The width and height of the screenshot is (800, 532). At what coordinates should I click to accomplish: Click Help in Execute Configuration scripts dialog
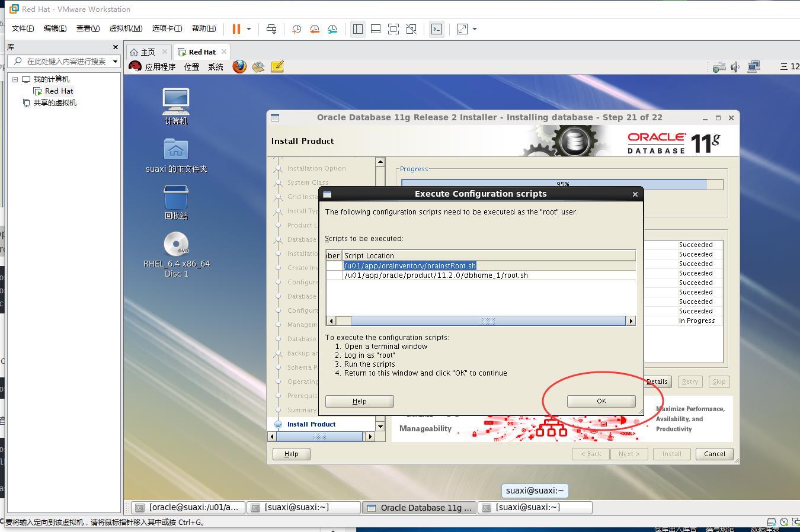tap(360, 401)
